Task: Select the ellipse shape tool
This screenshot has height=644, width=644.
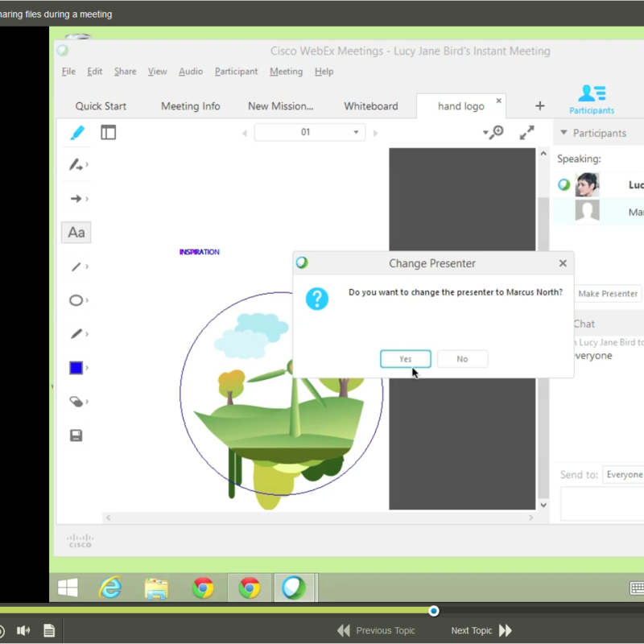Action: pos(76,300)
